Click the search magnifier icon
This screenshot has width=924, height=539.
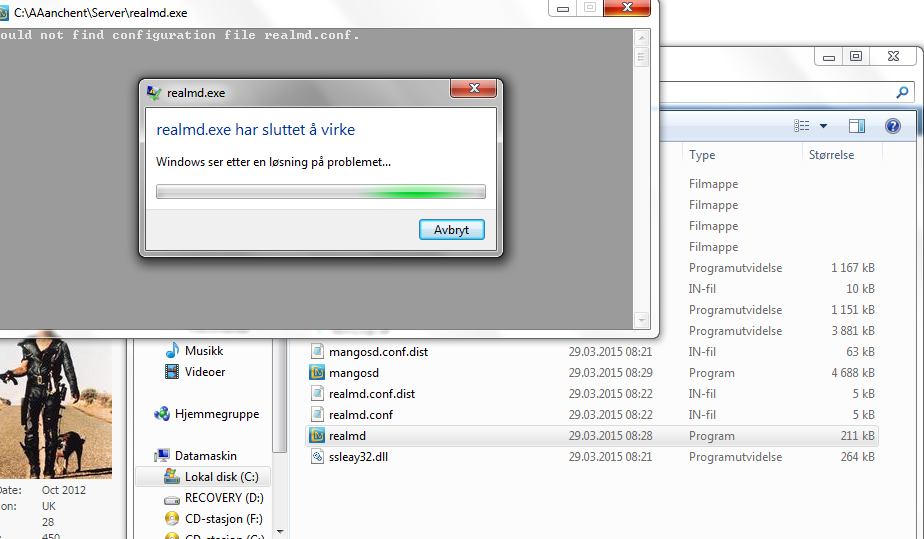[x=902, y=92]
